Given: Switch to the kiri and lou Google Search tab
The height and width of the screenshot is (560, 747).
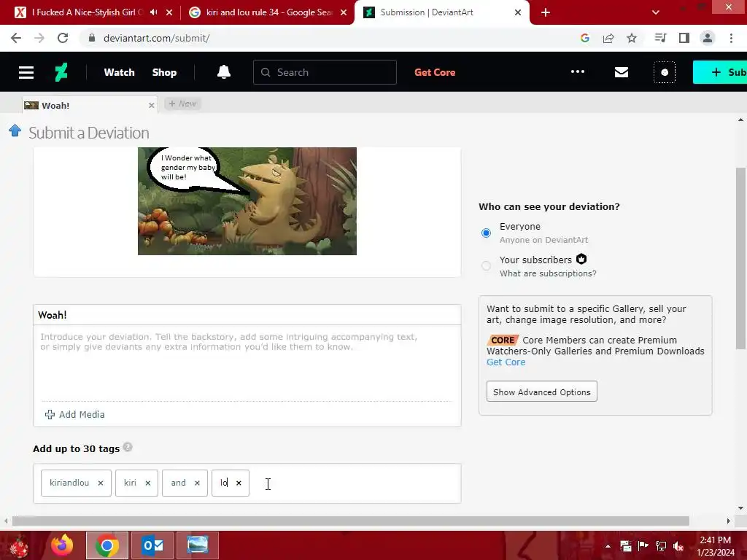Looking at the screenshot, I should [267, 12].
